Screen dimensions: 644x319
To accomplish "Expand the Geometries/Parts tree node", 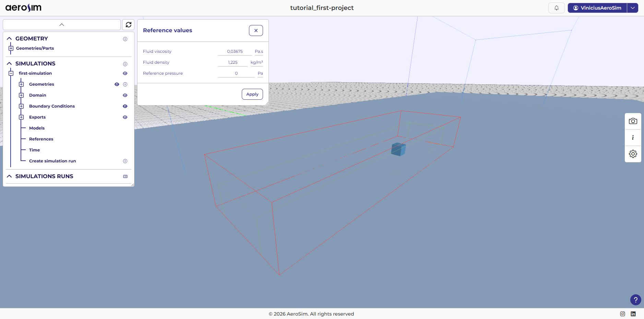I will coord(11,48).
